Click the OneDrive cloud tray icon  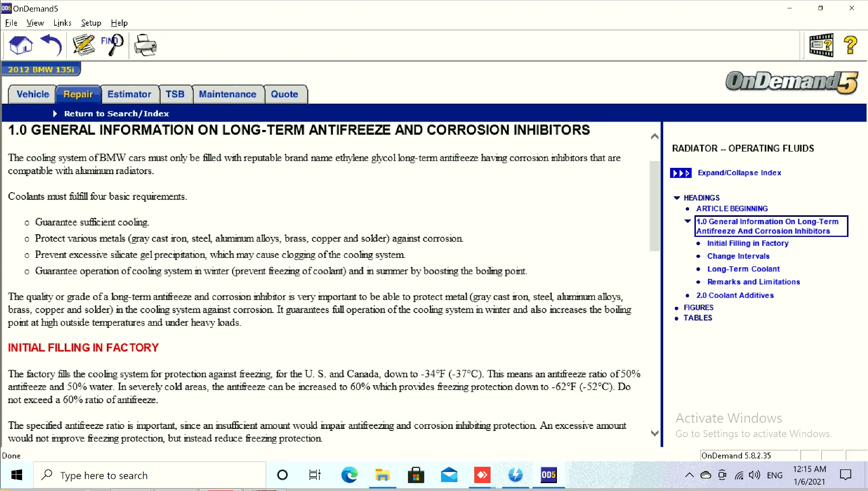pos(706,475)
